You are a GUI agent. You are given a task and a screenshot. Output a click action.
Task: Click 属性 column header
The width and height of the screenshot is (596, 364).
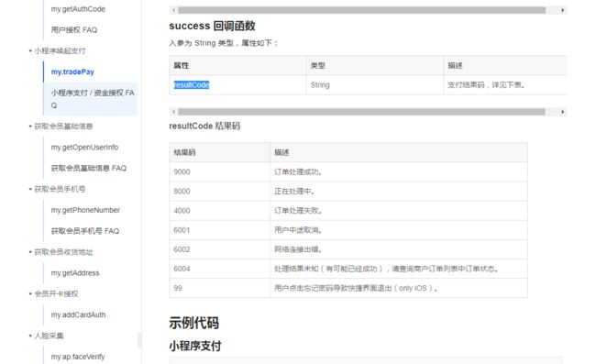click(237, 65)
